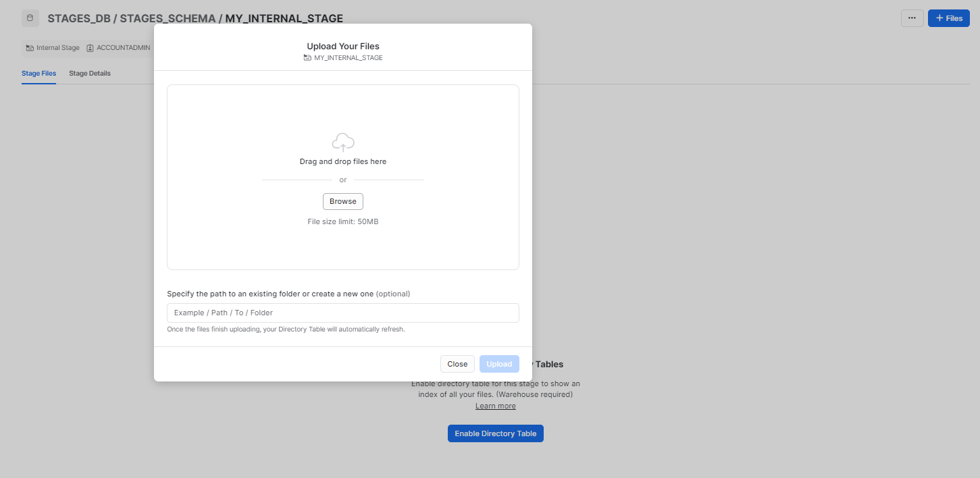Click the optional folder path input field
The width and height of the screenshot is (980, 478).
tap(342, 312)
